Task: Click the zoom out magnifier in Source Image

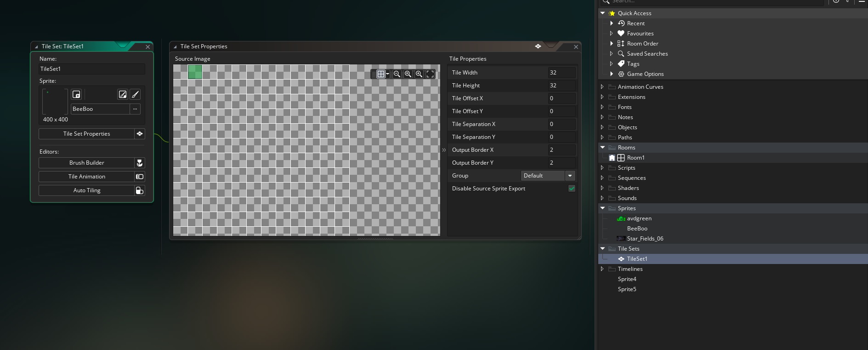Action: [397, 74]
